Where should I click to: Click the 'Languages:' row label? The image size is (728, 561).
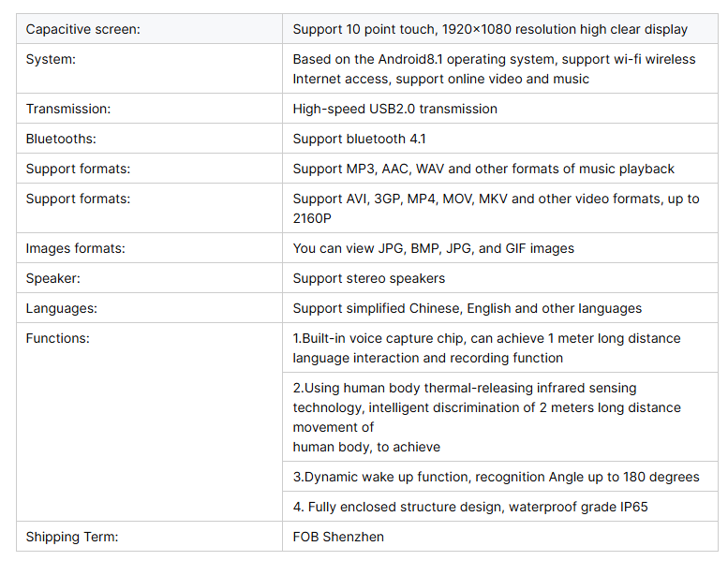pos(61,308)
